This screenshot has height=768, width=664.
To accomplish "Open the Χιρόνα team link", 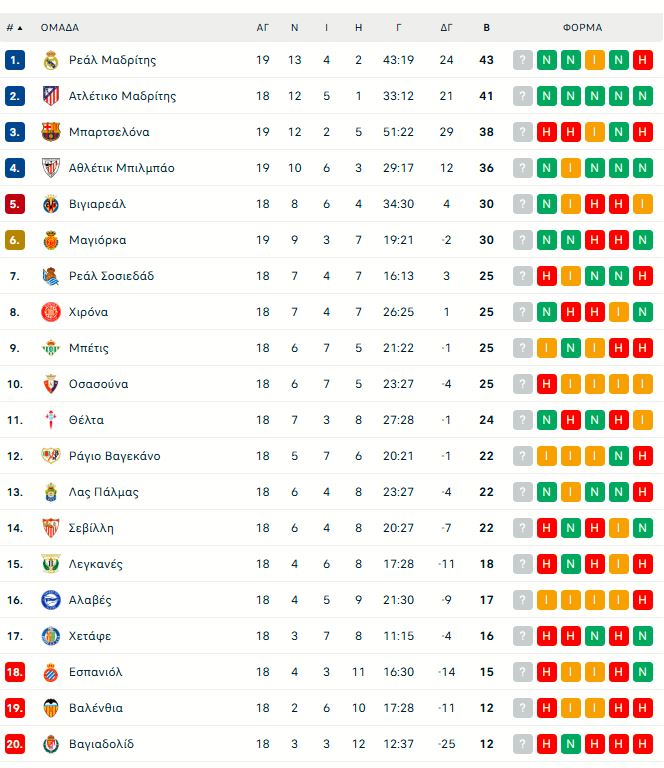I will click(88, 312).
